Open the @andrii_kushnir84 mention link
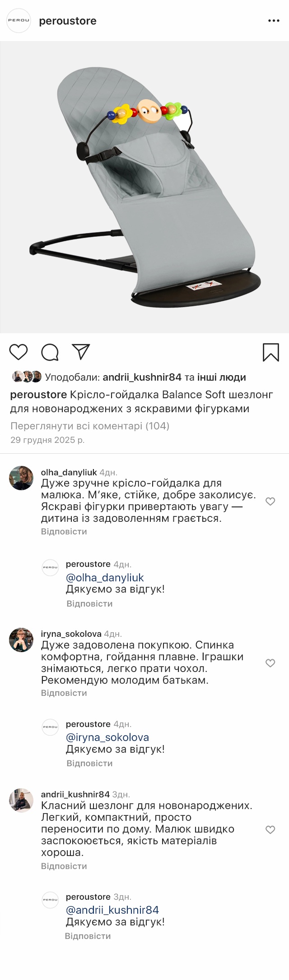Viewport: 289px width, 980px height. [x=112, y=910]
